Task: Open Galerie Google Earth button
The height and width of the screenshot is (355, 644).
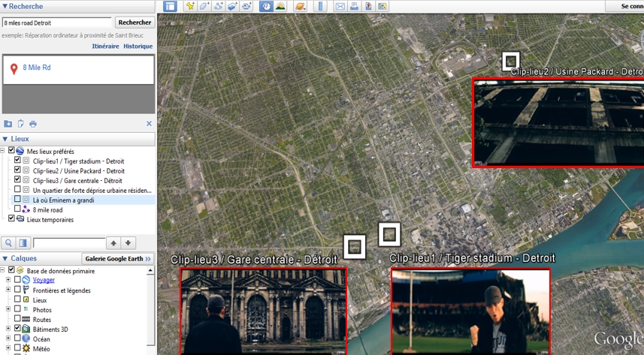Action: tap(118, 258)
